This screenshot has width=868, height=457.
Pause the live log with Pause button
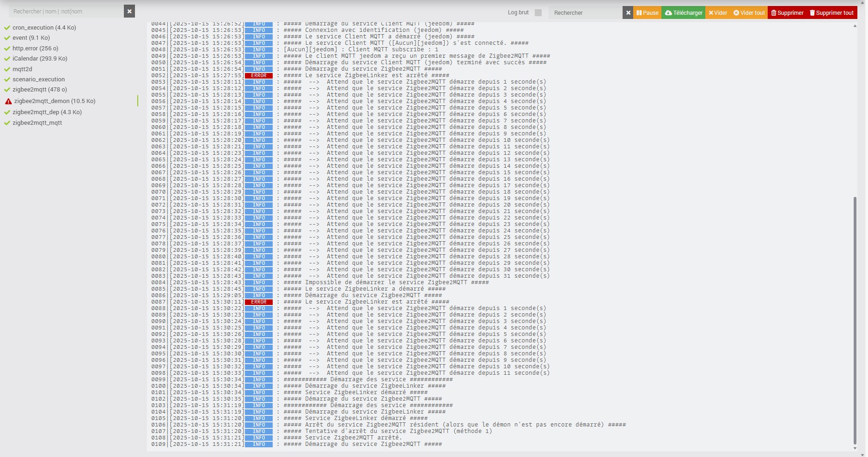pos(647,13)
